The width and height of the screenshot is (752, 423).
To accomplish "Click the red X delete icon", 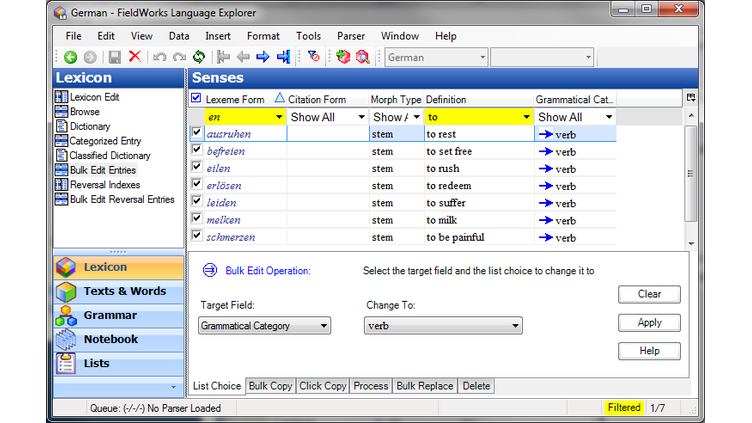I will coord(135,57).
